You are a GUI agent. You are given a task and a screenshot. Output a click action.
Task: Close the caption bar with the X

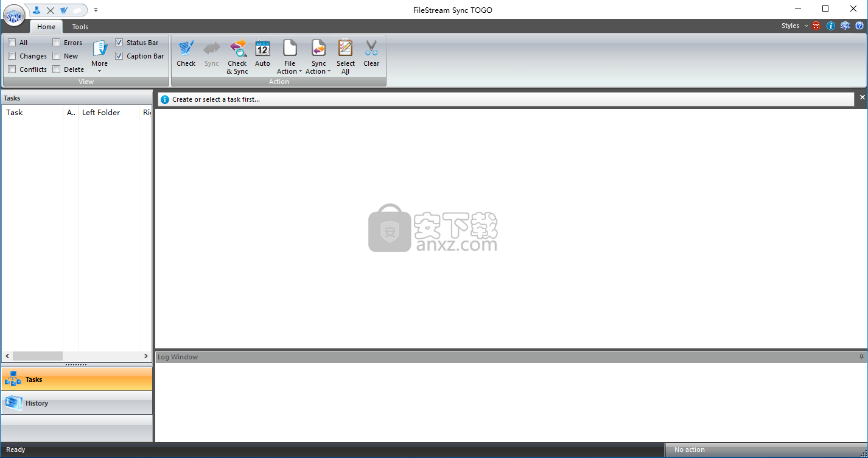pos(862,97)
